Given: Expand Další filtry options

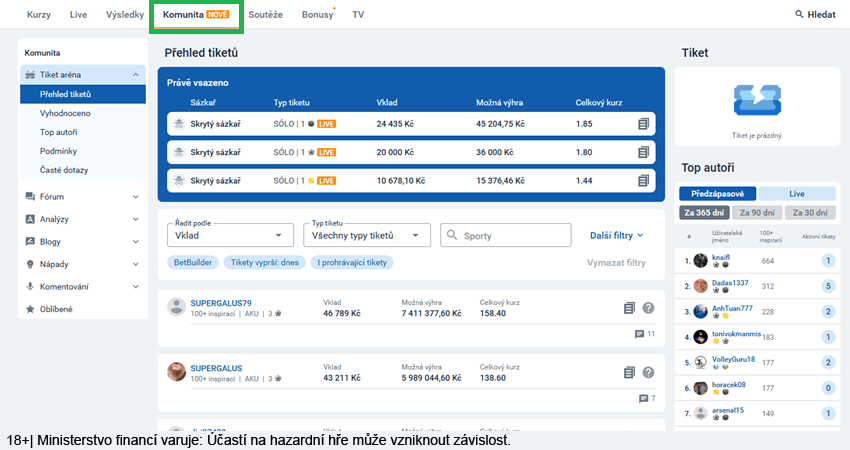Looking at the screenshot, I should 617,235.
